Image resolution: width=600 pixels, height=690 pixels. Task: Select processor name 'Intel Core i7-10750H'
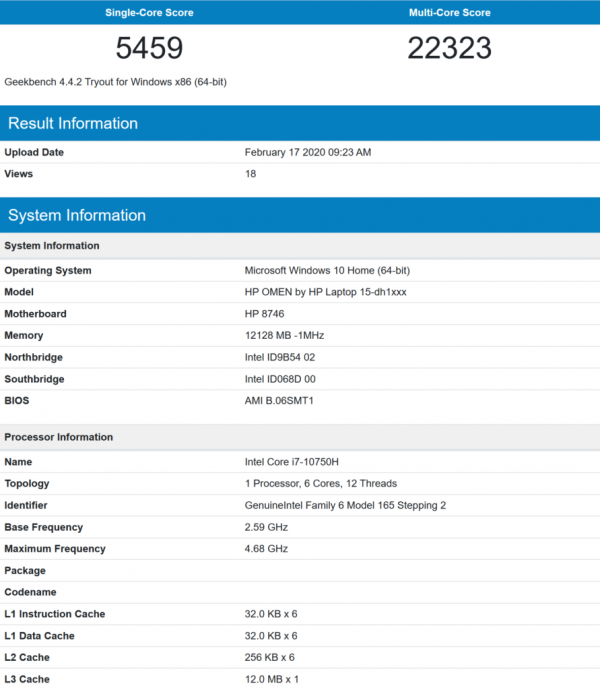(x=291, y=462)
